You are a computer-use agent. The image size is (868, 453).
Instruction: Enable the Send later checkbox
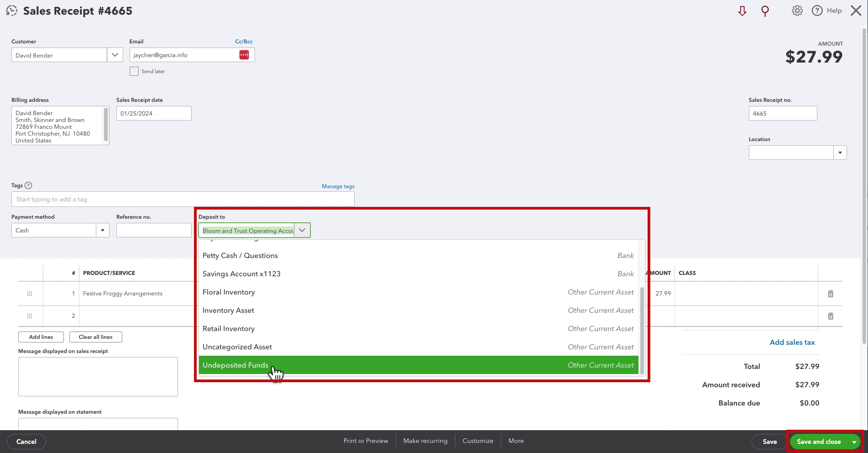[134, 71]
